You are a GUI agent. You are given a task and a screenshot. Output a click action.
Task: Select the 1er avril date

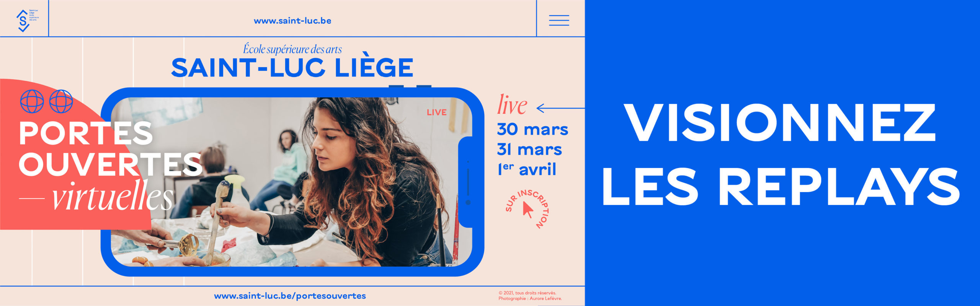pyautogui.click(x=527, y=169)
